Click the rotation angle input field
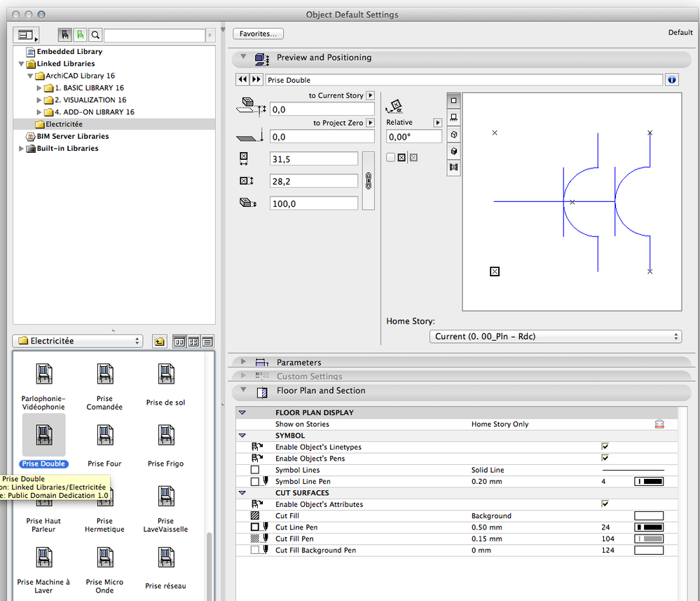The height and width of the screenshot is (601, 700). click(x=413, y=137)
